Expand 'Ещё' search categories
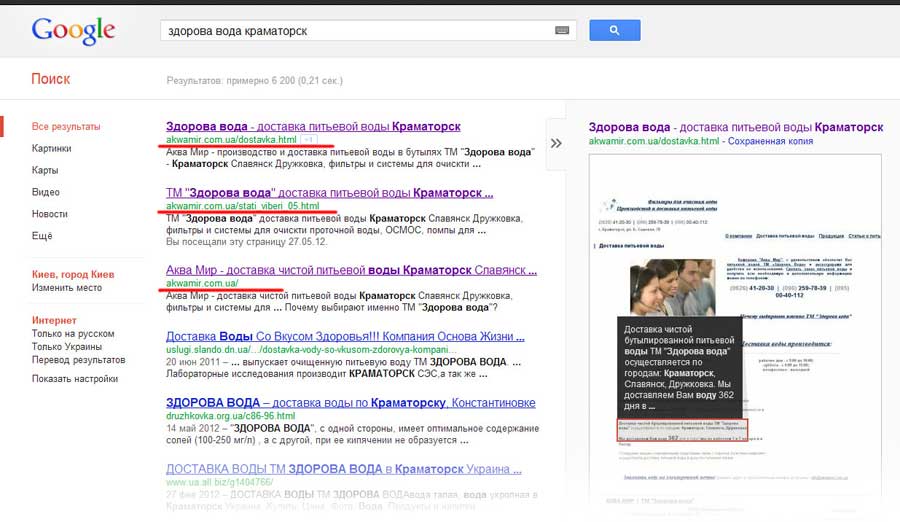Image resolution: width=900 pixels, height=522 pixels. (42, 235)
